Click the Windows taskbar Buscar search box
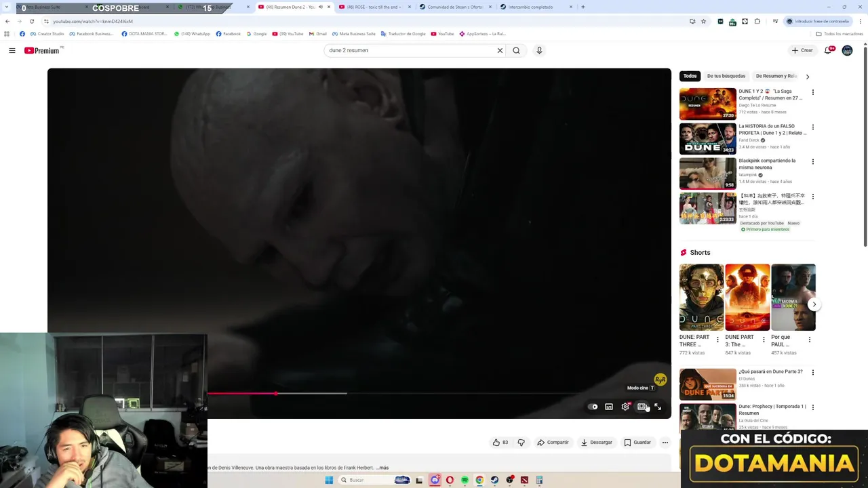868x488 pixels. point(374,480)
